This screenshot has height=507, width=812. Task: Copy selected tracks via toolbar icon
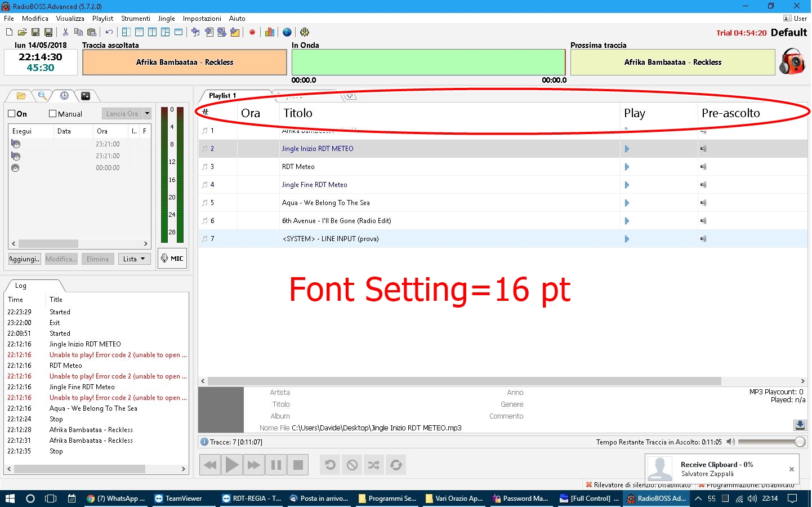click(78, 32)
